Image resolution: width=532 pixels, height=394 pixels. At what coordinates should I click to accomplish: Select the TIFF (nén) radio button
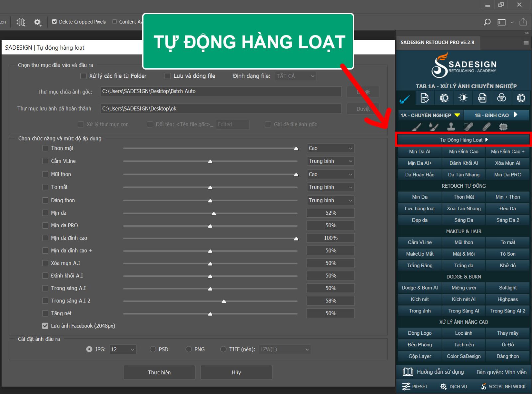click(x=223, y=349)
